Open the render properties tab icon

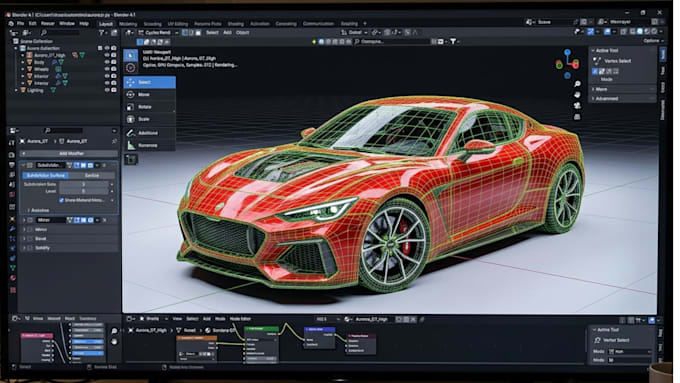12,155
